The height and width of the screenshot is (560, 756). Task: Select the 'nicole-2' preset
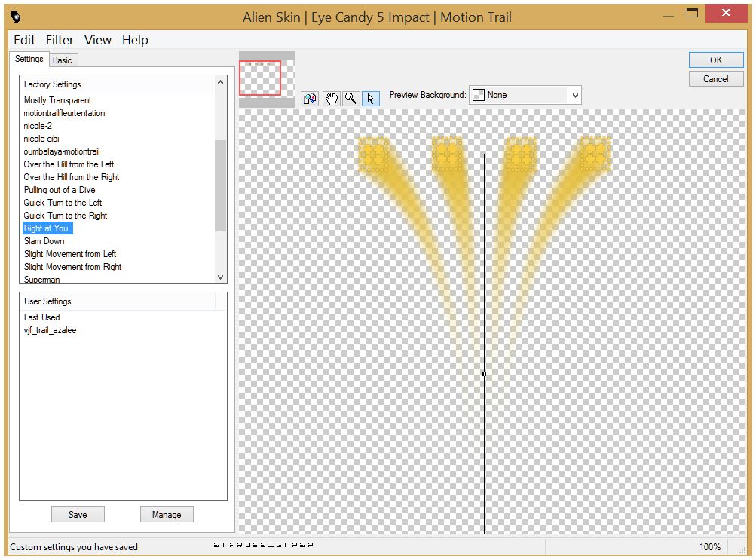[38, 126]
